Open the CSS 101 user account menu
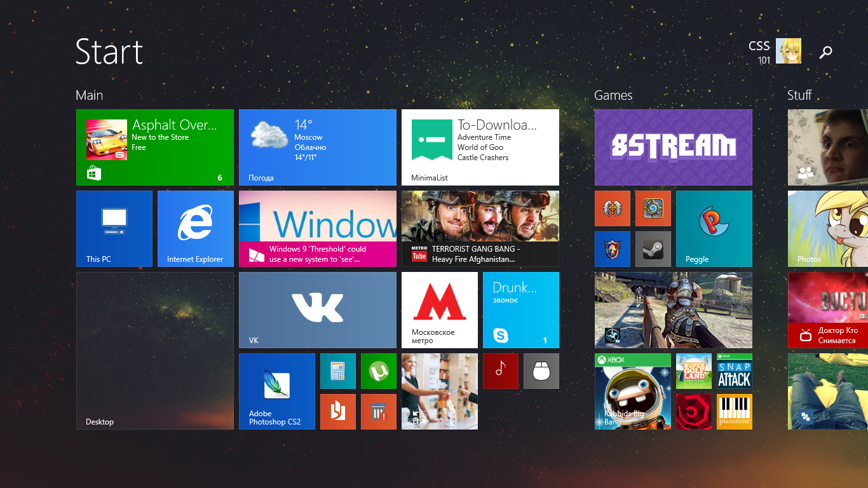Viewport: 868px width, 488px height. (x=775, y=51)
